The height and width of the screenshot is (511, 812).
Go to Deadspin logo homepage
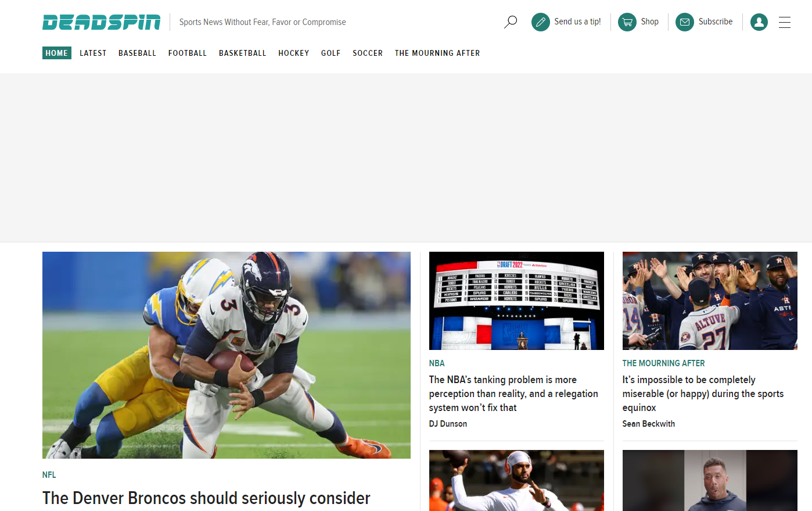(x=101, y=22)
